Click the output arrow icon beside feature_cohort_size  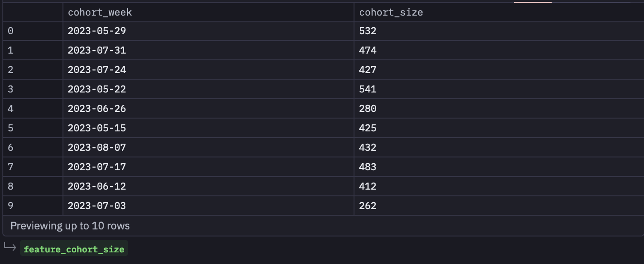pos(10,247)
